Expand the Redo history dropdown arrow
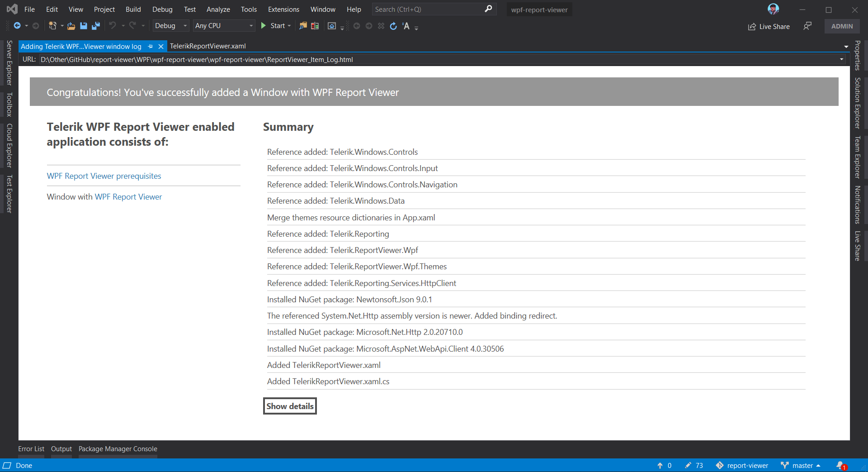The image size is (868, 472). (x=143, y=26)
